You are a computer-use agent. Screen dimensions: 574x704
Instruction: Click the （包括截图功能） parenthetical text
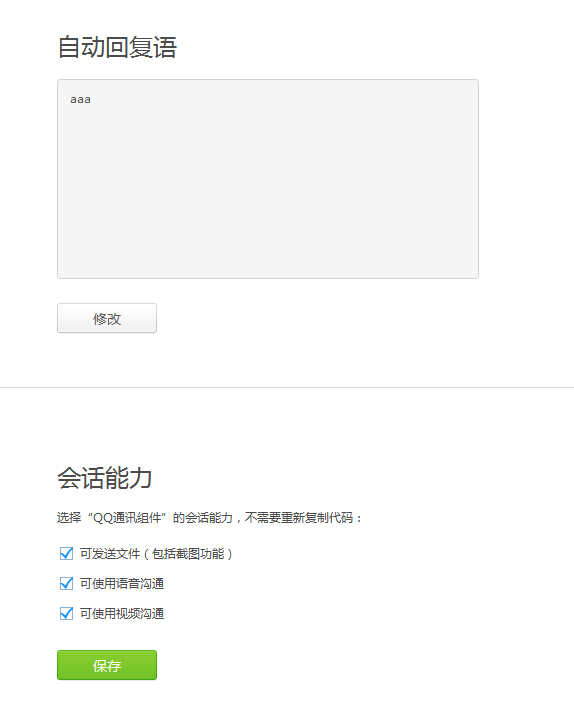tap(188, 554)
